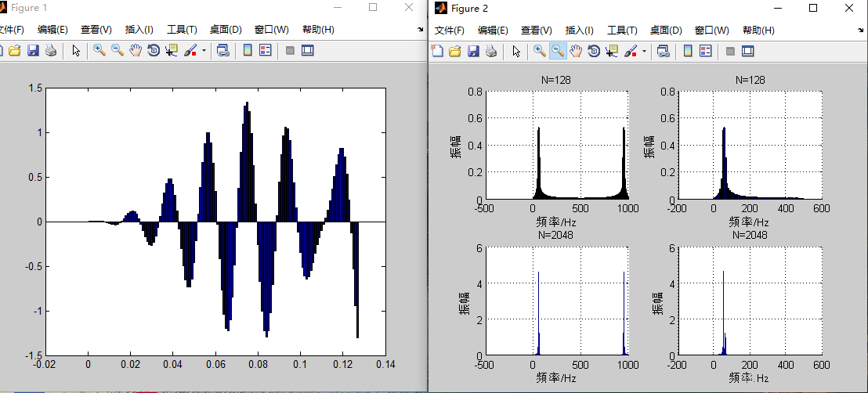Expand brush color dropdown in Figure 2
This screenshot has width=868, height=393.
click(645, 52)
